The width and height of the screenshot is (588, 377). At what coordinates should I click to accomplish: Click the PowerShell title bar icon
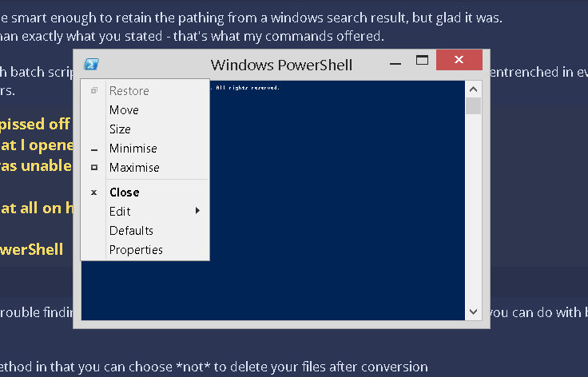pos(92,64)
